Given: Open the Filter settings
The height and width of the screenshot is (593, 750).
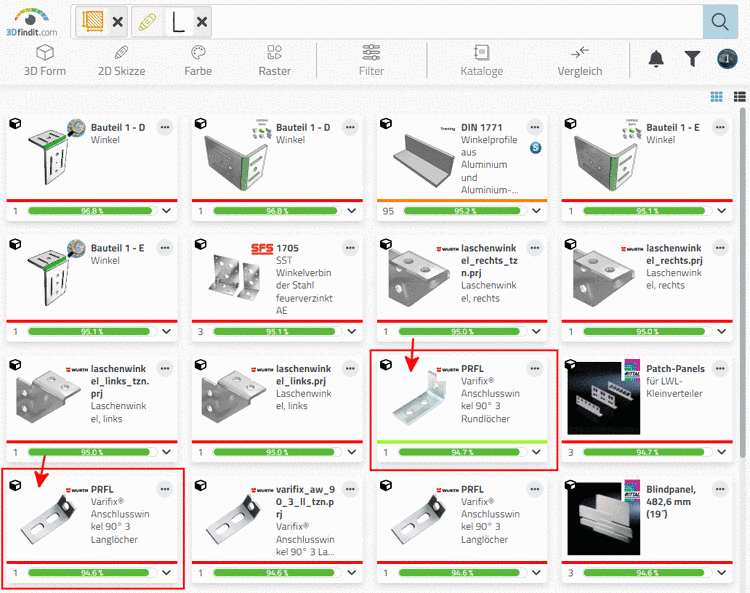Looking at the screenshot, I should pyautogui.click(x=371, y=61).
